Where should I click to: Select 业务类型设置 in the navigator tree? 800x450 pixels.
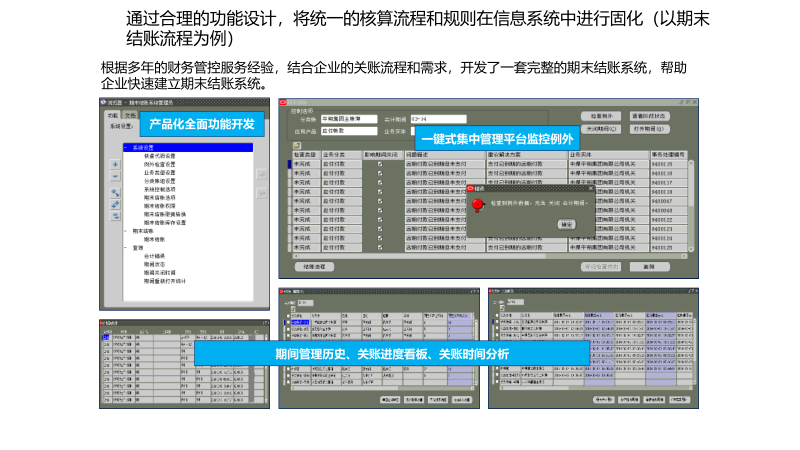coord(160,172)
